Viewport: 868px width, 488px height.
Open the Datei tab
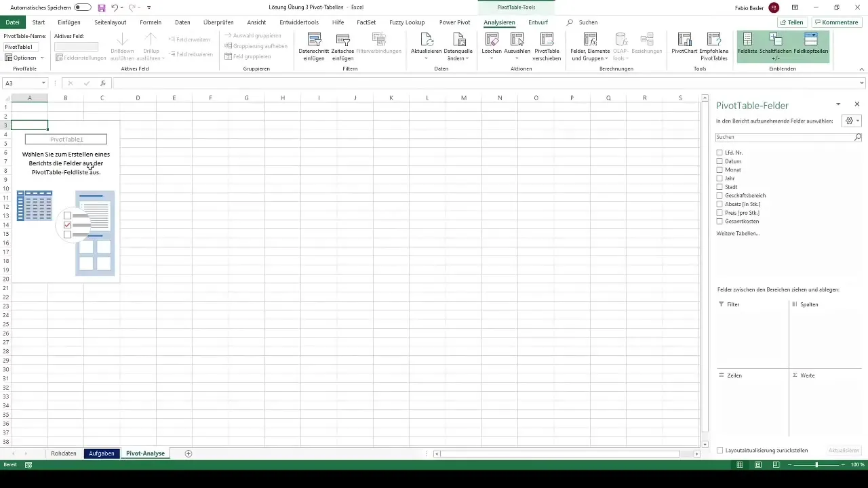click(12, 22)
